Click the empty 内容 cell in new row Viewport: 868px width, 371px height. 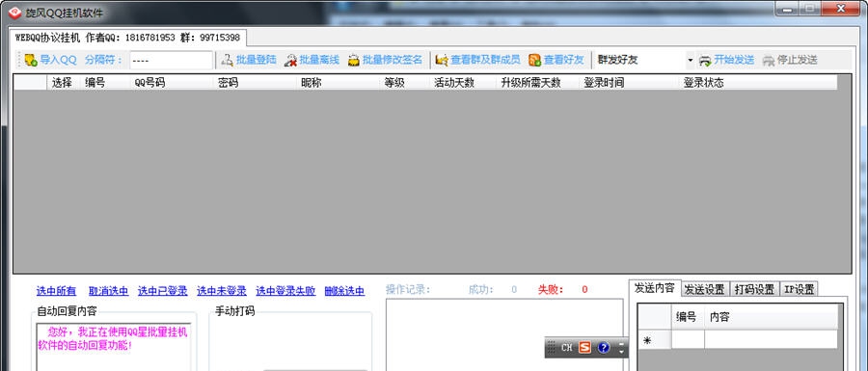tap(772, 340)
